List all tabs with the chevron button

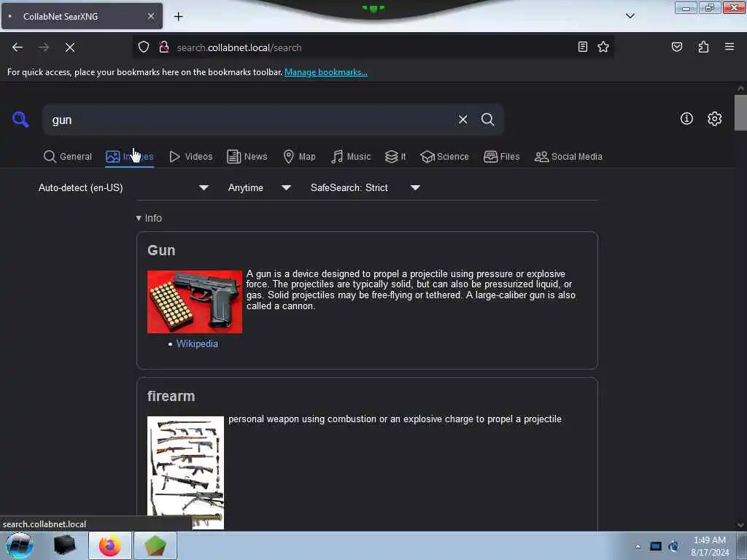coord(630,16)
